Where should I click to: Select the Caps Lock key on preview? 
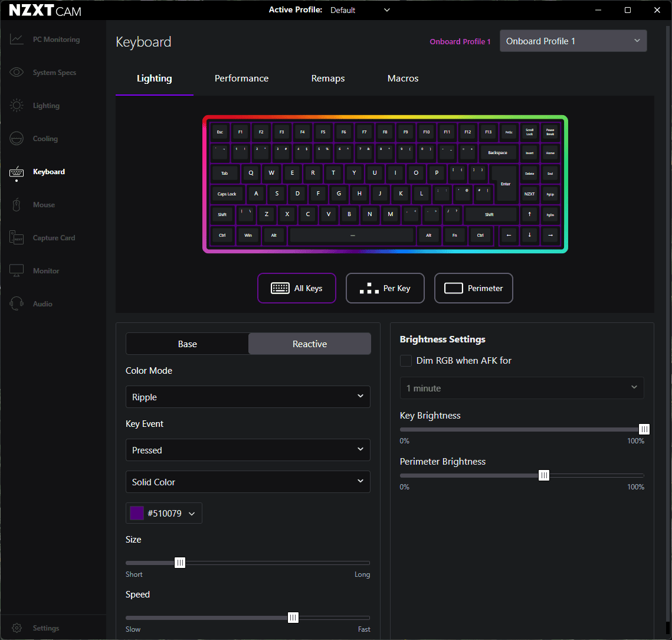tap(227, 194)
